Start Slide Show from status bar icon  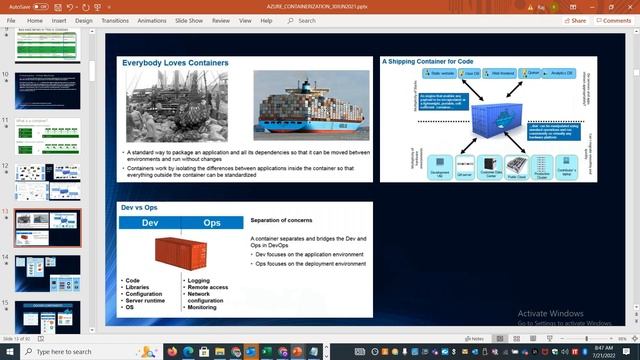[550, 339]
